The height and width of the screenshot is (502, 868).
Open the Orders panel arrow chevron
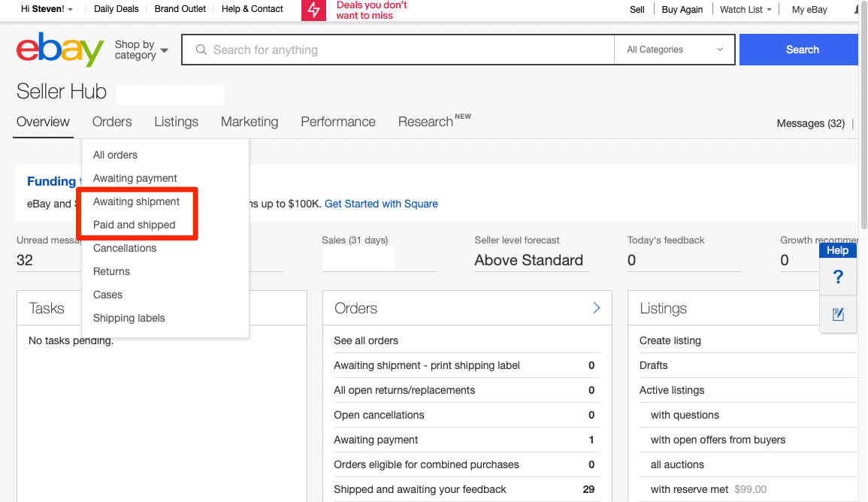pyautogui.click(x=596, y=307)
